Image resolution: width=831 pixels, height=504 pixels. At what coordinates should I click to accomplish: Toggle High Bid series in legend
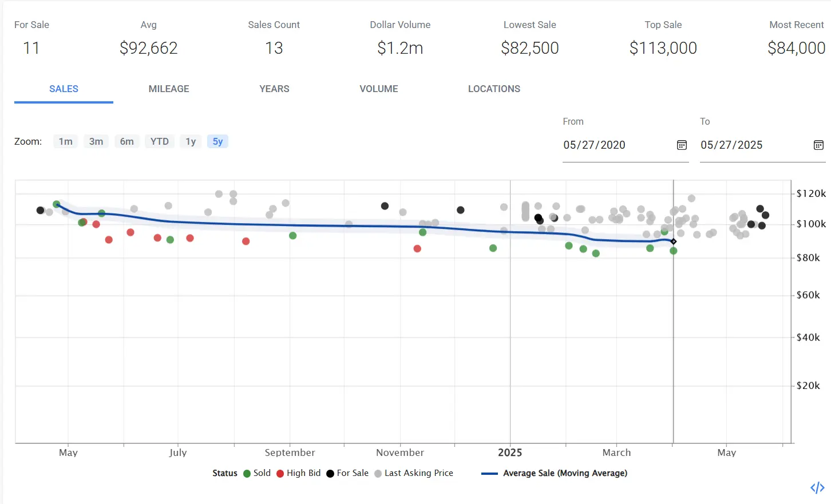point(298,473)
